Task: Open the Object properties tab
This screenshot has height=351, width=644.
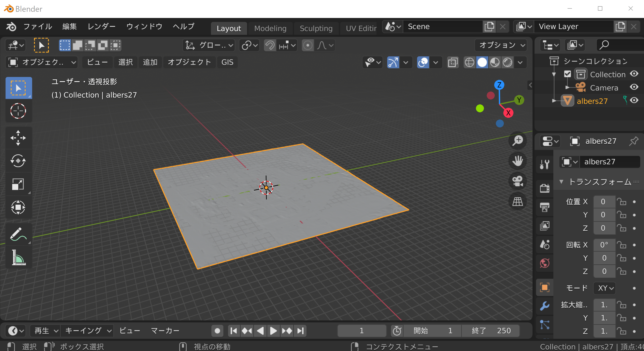Action: pos(544,287)
